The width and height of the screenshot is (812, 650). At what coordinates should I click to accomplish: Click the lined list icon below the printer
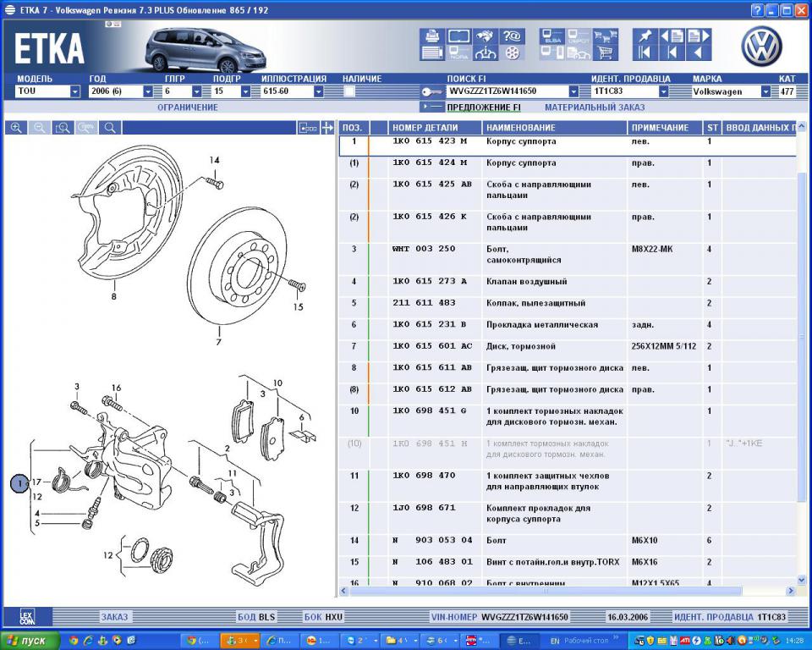click(432, 52)
